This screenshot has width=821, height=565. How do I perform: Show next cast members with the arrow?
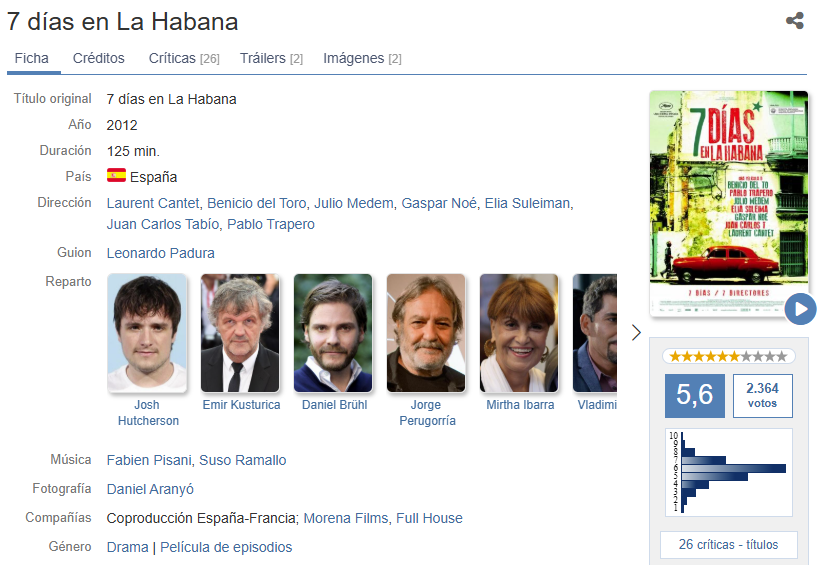tap(636, 333)
